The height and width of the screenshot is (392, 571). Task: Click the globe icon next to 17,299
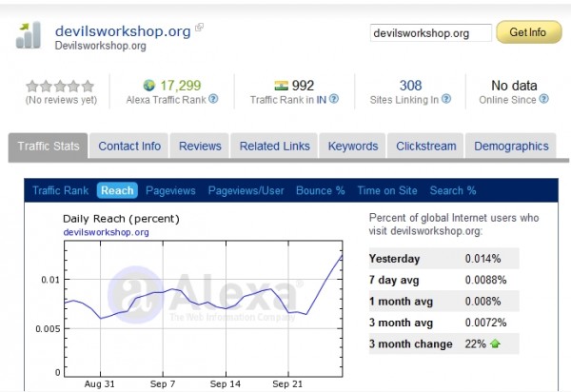point(149,86)
